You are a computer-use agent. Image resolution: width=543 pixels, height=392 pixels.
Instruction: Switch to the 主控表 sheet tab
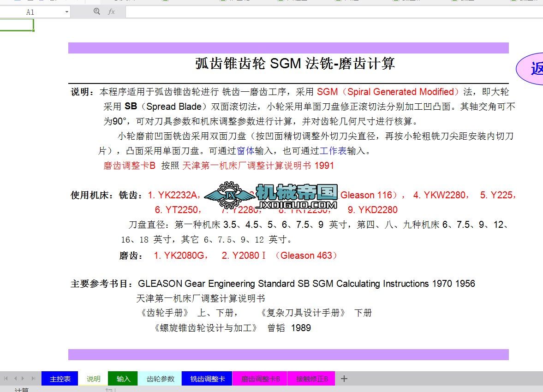[x=60, y=378]
